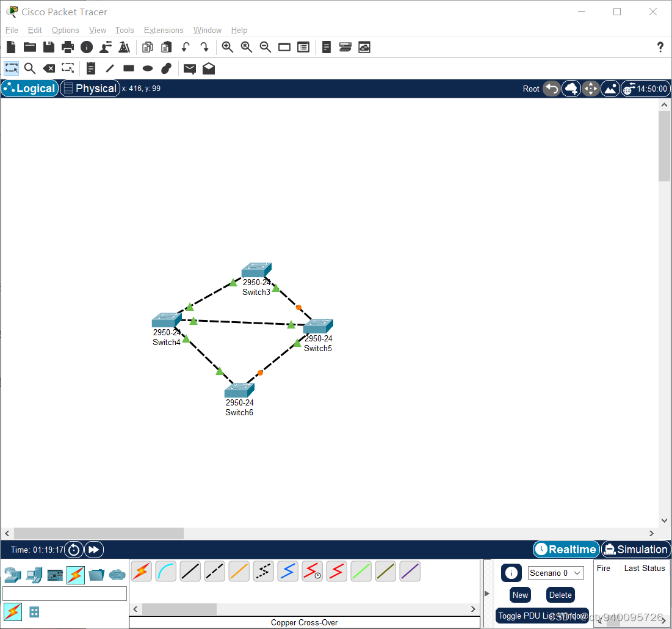Place a Note with the note tool

90,68
